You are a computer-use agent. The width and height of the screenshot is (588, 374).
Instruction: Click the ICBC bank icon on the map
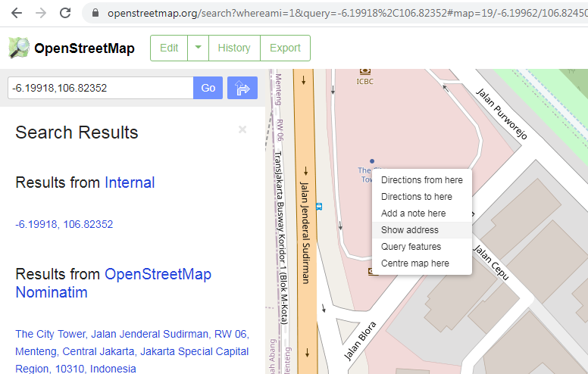pyautogui.click(x=365, y=71)
